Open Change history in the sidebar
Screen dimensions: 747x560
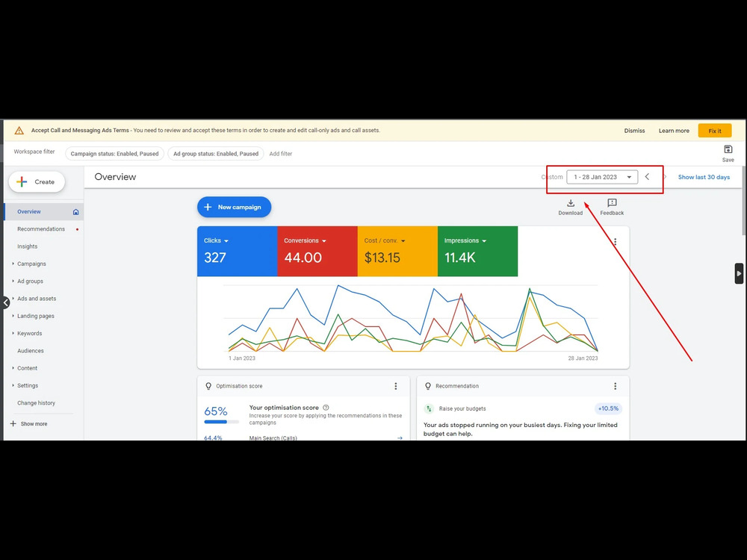(x=36, y=403)
